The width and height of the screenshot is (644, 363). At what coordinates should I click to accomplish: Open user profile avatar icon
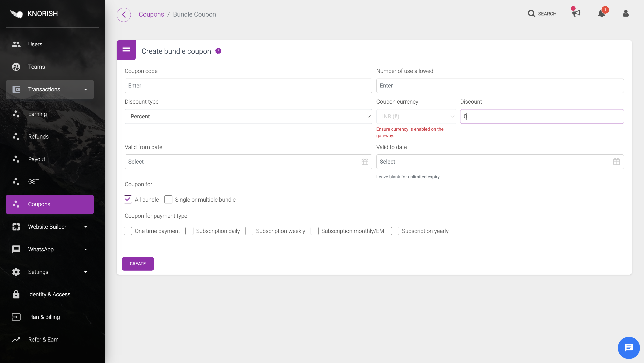[x=626, y=13]
